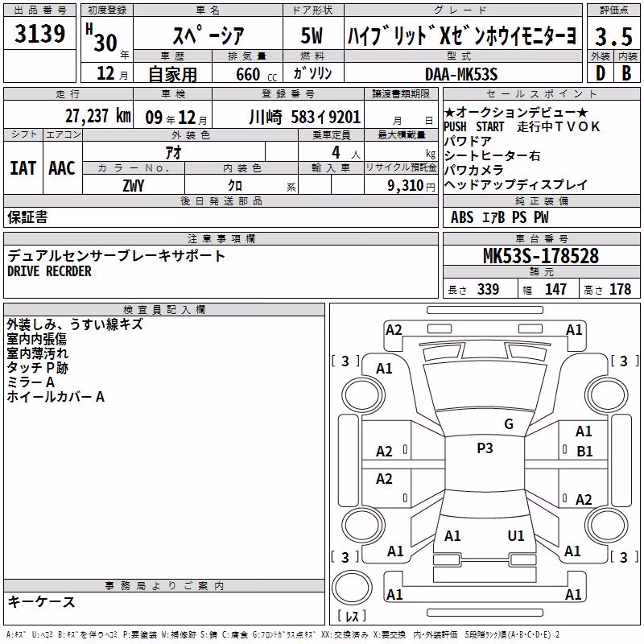Select the door shape value 5W
Viewport: 644px width, 644px height.
[312, 35]
